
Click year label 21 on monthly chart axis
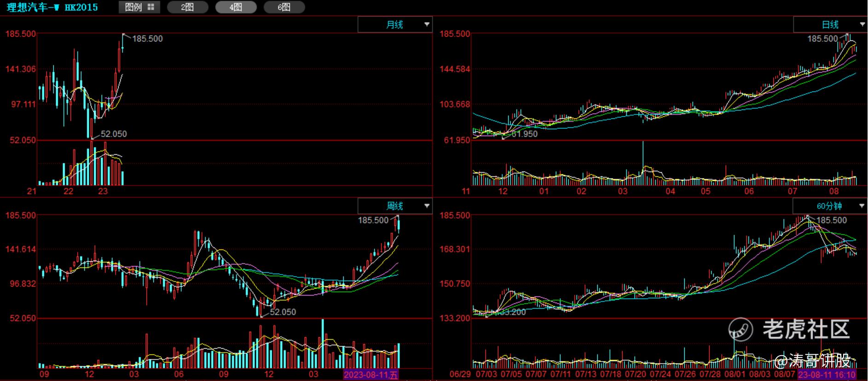coord(31,191)
